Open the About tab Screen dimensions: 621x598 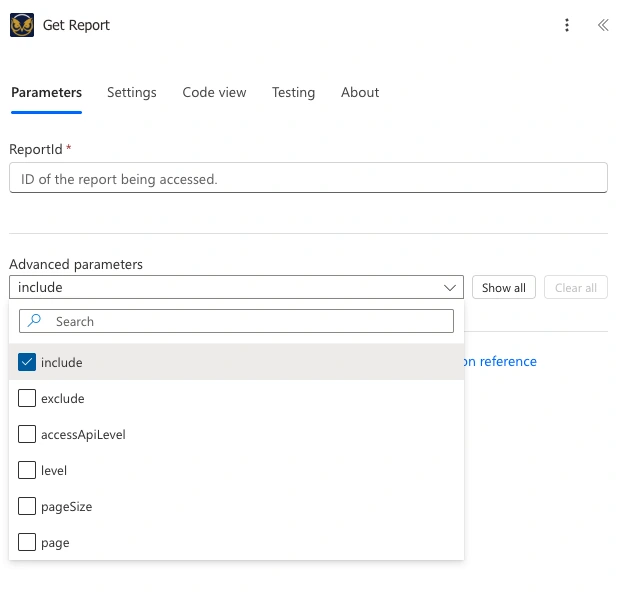click(360, 92)
